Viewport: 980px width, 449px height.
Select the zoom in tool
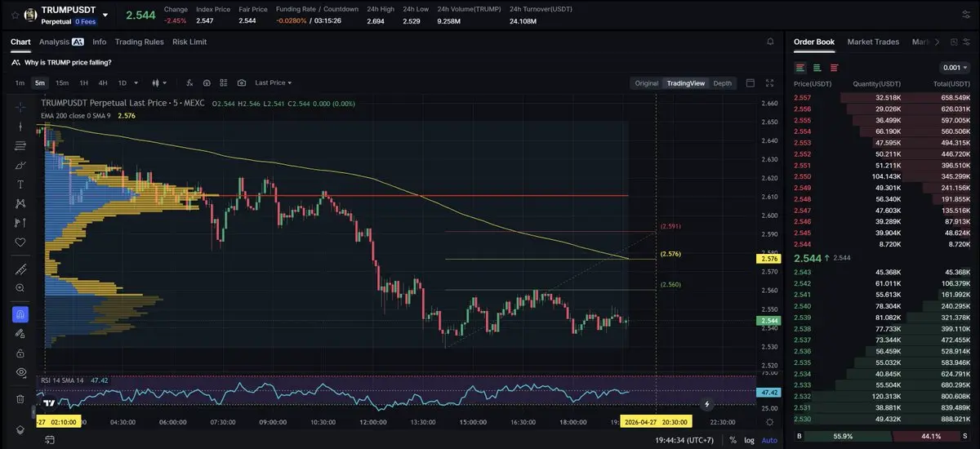pos(20,288)
